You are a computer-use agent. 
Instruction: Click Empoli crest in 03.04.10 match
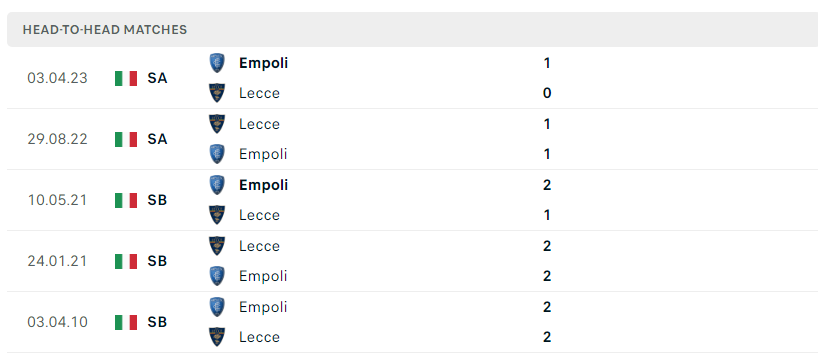click(216, 307)
